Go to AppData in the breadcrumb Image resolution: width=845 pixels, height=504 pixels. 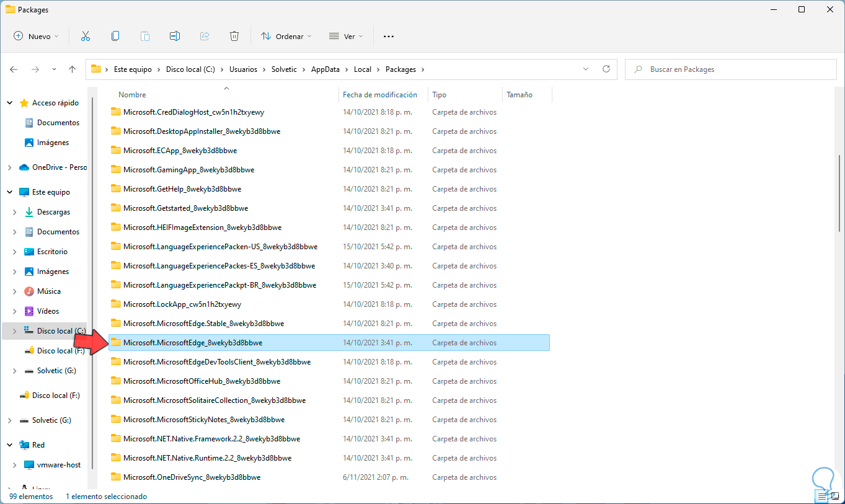tap(325, 69)
